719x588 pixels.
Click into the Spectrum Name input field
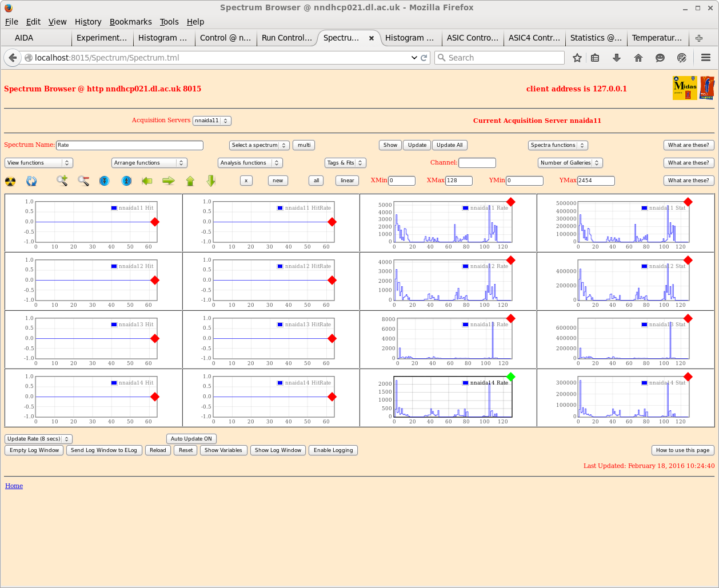tap(130, 145)
